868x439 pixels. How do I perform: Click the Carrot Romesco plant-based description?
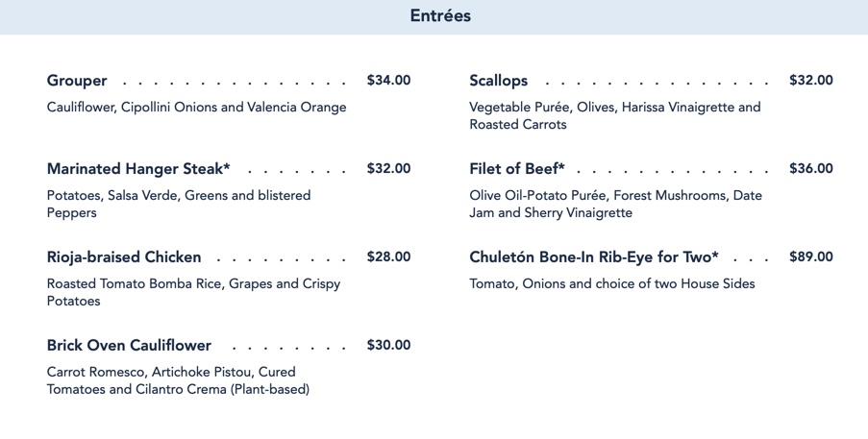tap(178, 380)
